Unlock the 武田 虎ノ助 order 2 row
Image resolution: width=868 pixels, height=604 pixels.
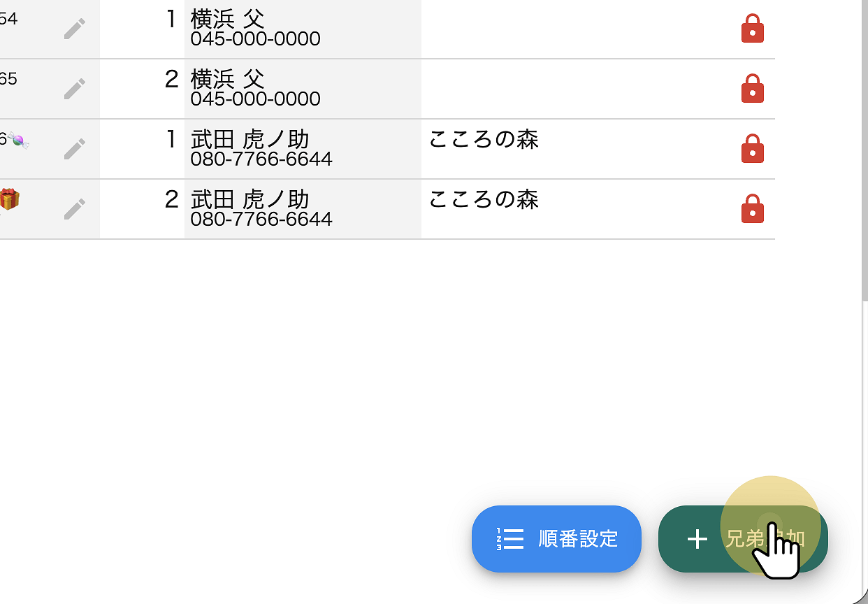[x=752, y=208]
